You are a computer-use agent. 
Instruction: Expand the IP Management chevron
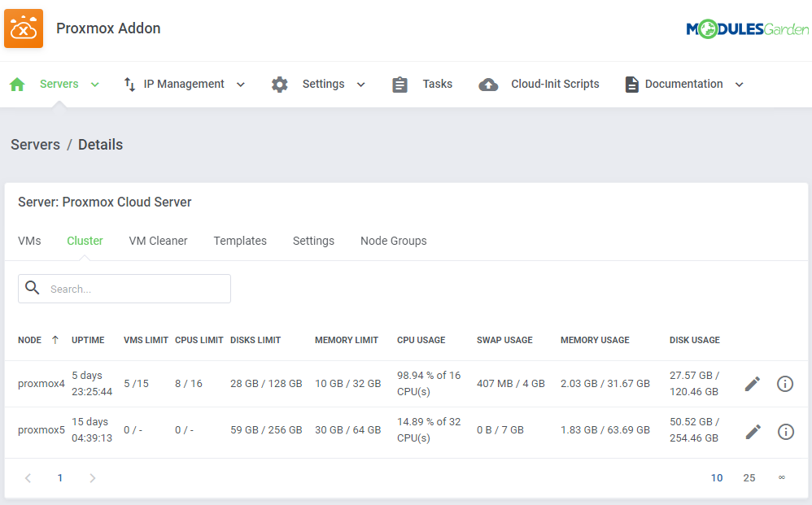(x=240, y=85)
